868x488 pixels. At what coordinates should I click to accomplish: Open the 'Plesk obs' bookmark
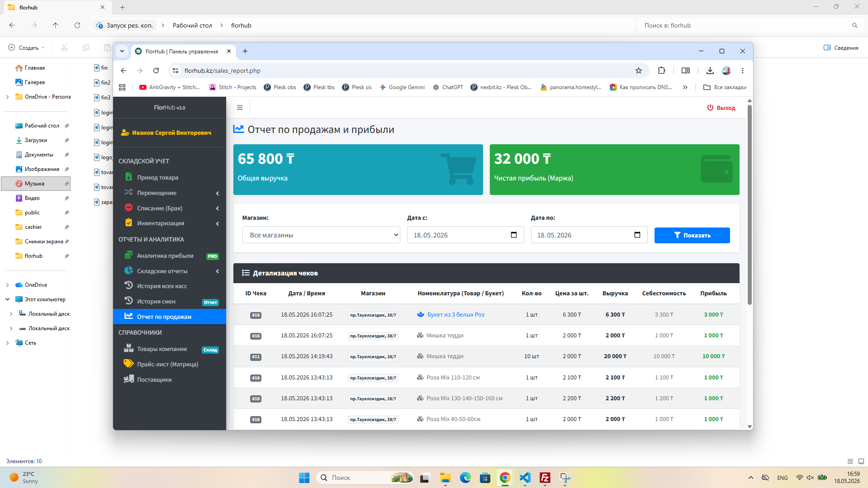(280, 87)
